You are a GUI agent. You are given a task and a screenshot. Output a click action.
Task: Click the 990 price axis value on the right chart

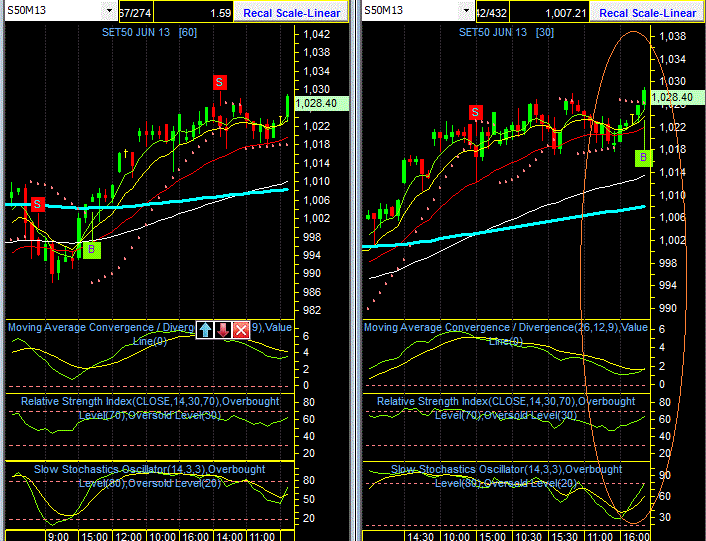668,308
